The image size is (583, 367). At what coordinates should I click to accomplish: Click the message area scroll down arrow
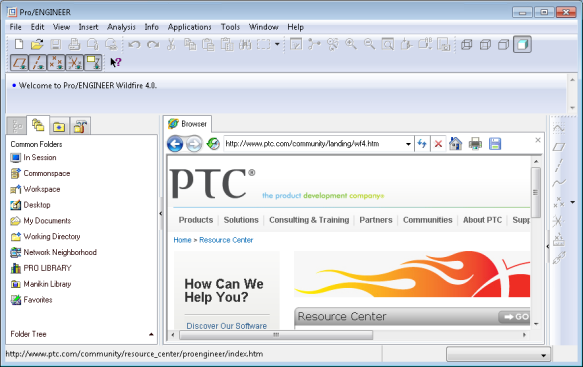pyautogui.click(x=573, y=108)
